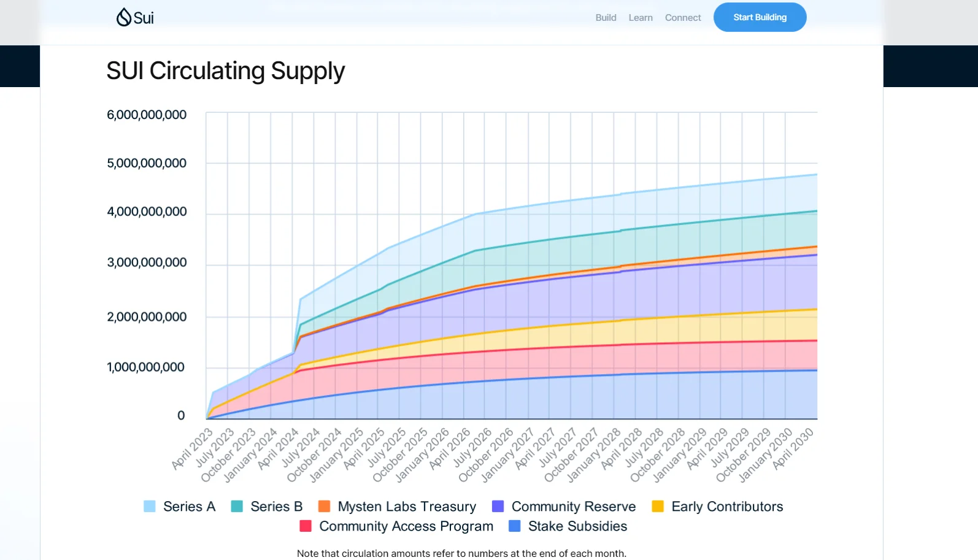Click the 3,000,000,000 y-axis label
The height and width of the screenshot is (560, 978).
(147, 263)
